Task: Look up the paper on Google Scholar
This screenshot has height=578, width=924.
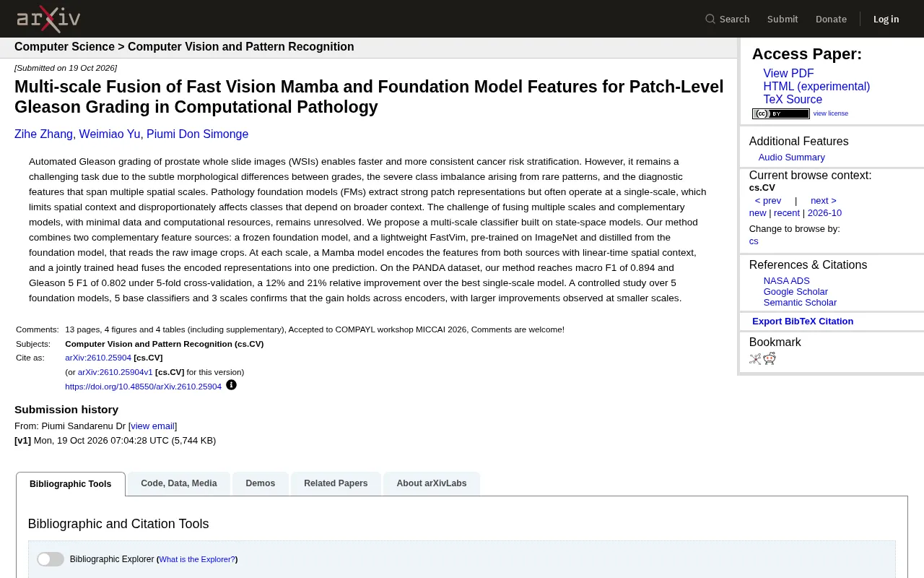Action: click(796, 292)
